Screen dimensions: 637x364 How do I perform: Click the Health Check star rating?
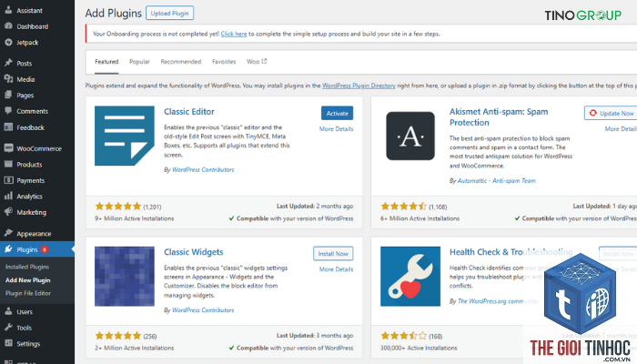tap(404, 336)
